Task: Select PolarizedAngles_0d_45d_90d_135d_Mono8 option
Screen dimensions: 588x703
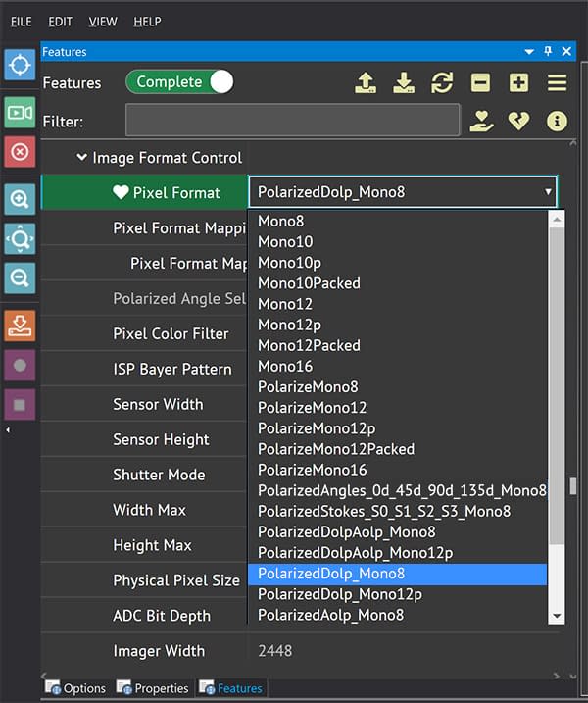Action: click(398, 490)
